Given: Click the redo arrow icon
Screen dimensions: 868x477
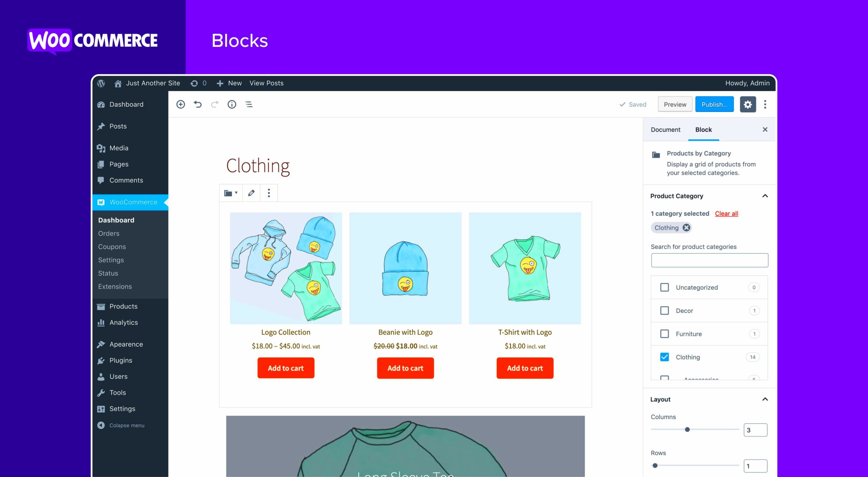Looking at the screenshot, I should (215, 105).
